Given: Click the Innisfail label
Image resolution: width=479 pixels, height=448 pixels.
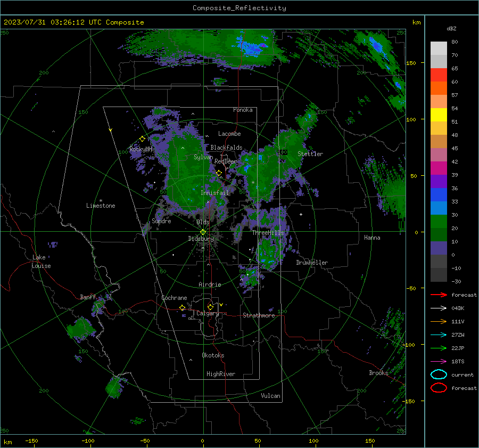Looking at the screenshot, I should click(x=215, y=193).
